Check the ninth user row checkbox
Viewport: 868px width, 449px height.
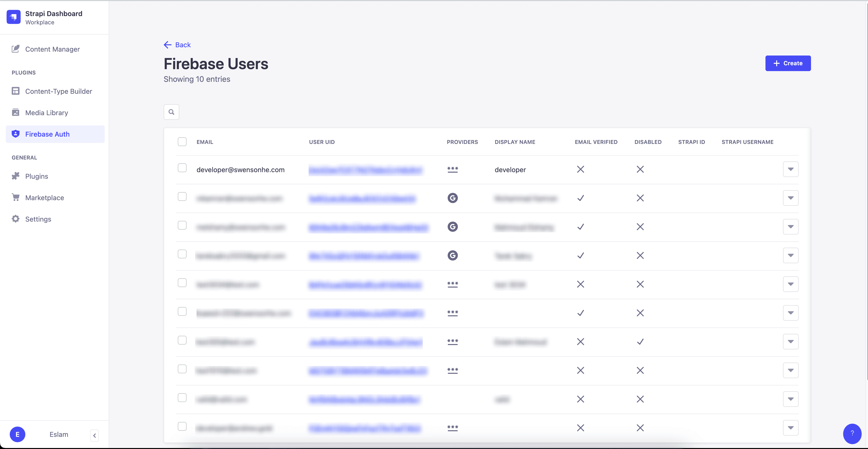[182, 398]
